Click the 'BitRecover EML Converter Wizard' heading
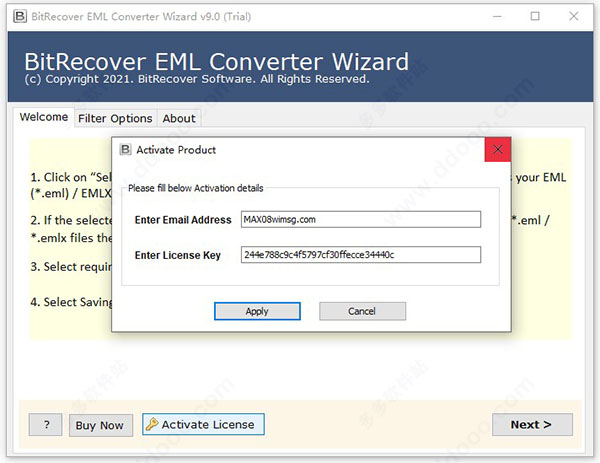The height and width of the screenshot is (463, 600). 217,61
